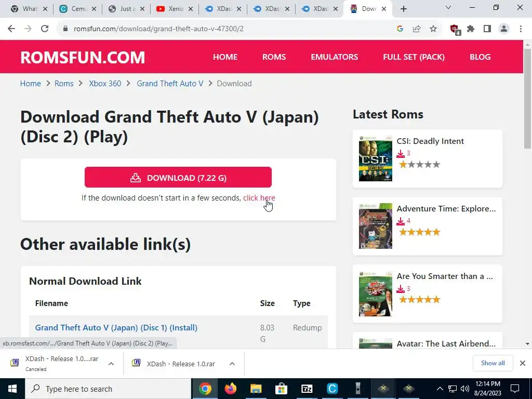The height and width of the screenshot is (399, 532).
Task: Click the ROMSFUN.COM logo
Action: (x=83, y=57)
